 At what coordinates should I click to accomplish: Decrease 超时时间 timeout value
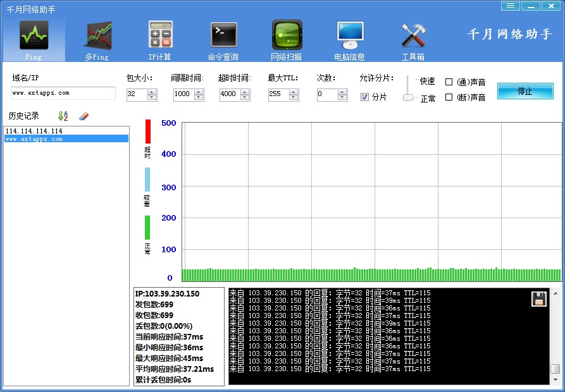click(x=245, y=97)
